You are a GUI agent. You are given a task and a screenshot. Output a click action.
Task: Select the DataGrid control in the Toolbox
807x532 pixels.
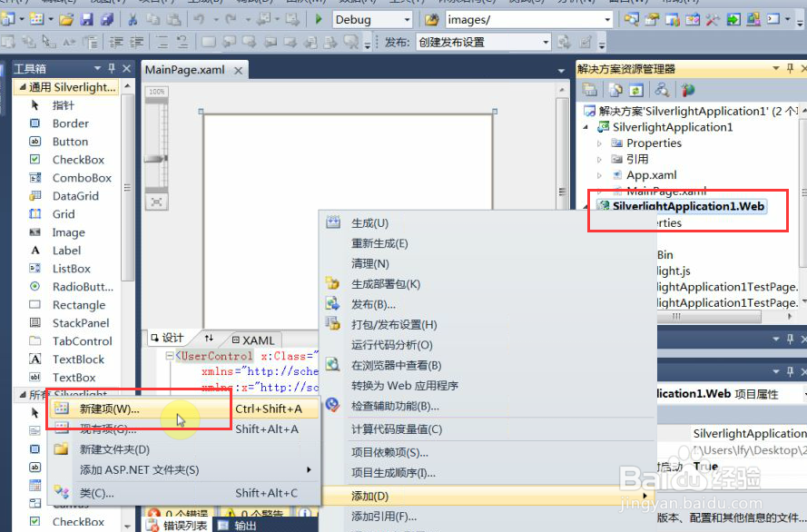pyautogui.click(x=75, y=196)
